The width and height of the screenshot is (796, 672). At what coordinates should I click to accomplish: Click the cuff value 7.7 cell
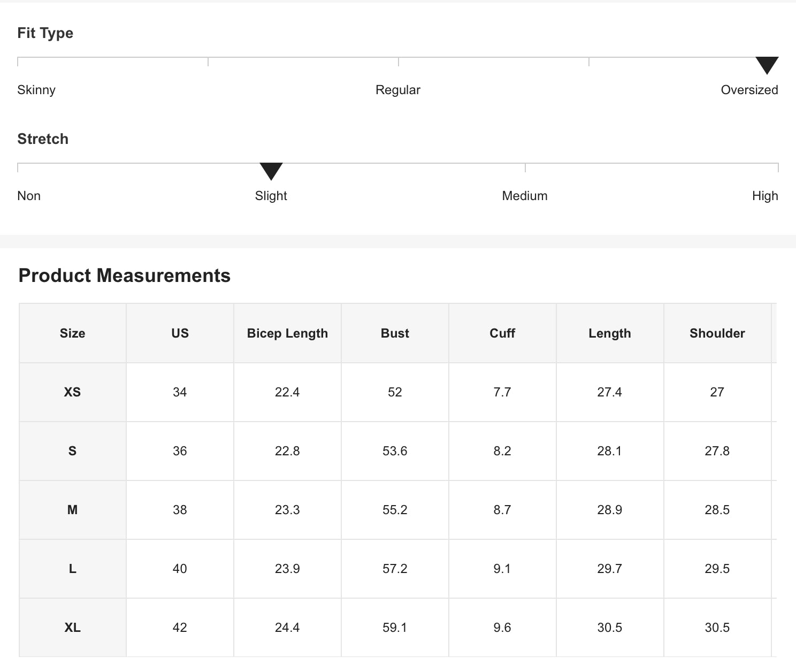coord(502,392)
